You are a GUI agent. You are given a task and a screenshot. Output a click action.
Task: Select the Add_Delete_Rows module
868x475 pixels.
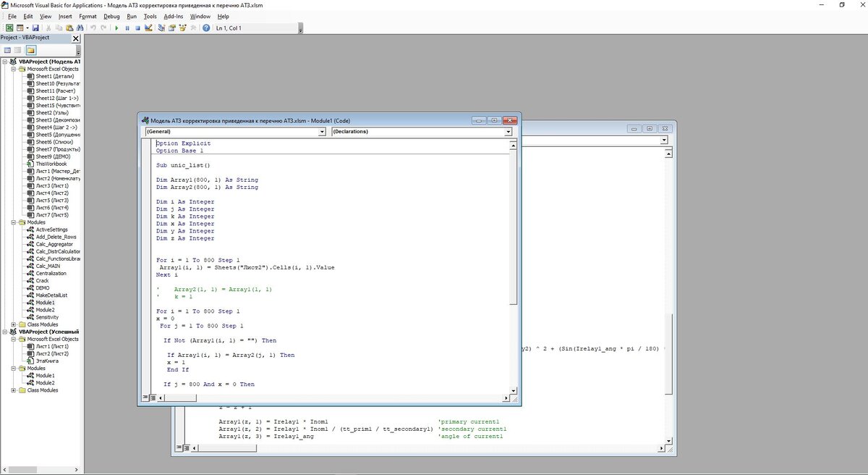56,237
